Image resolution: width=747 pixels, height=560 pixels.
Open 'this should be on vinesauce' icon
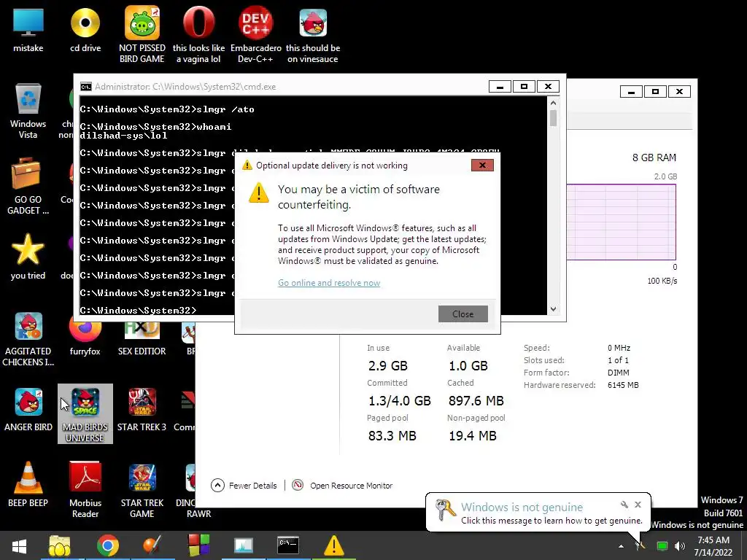tap(313, 35)
